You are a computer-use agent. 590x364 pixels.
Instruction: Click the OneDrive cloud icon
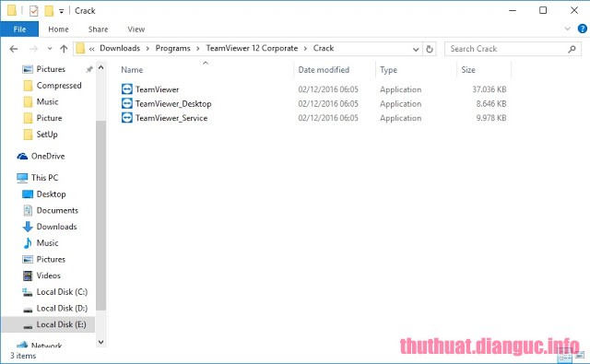22,156
